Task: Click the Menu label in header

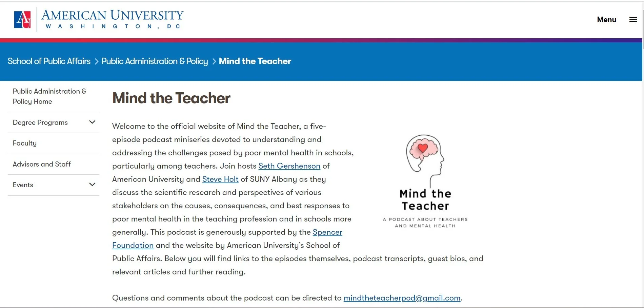Action: [606, 20]
